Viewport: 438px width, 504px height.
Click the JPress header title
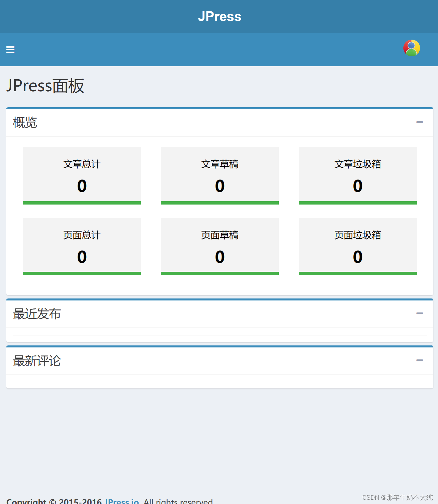219,16
